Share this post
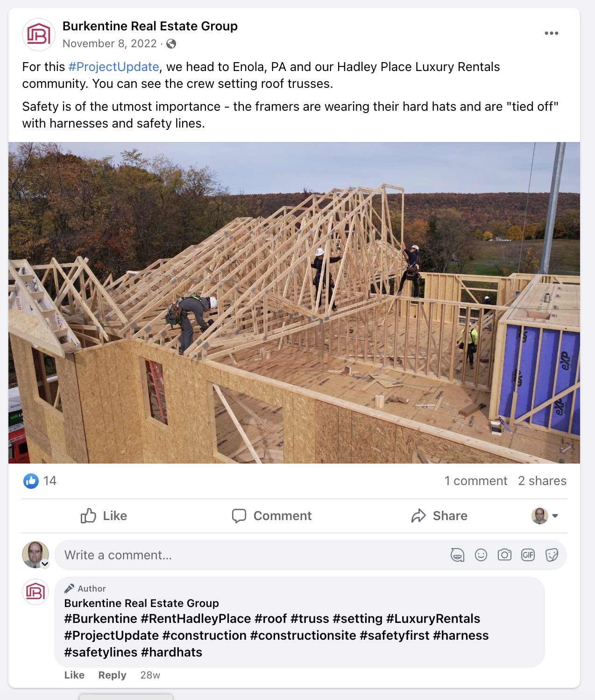Viewport: 595px width, 700px height. coord(439,516)
